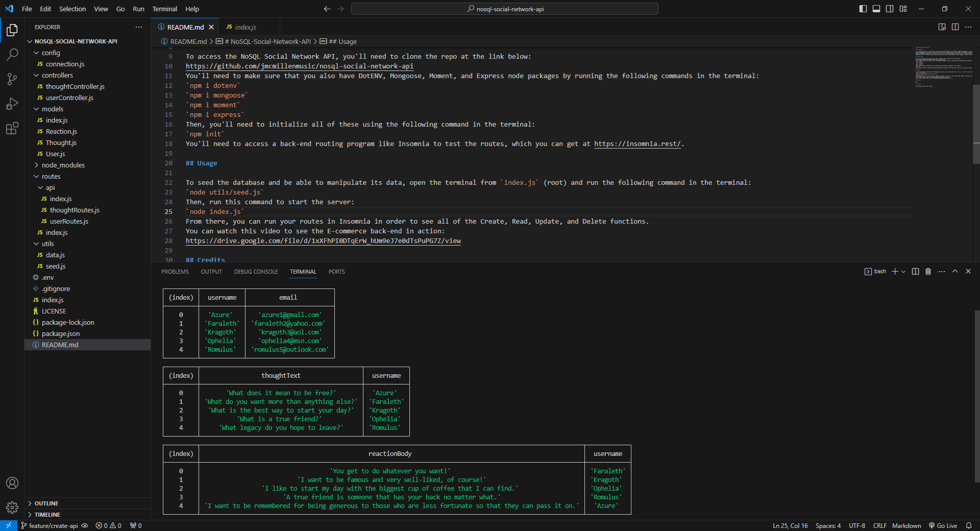Open Explorer views and more actions ellipsis
The image size is (980, 531).
click(139, 27)
